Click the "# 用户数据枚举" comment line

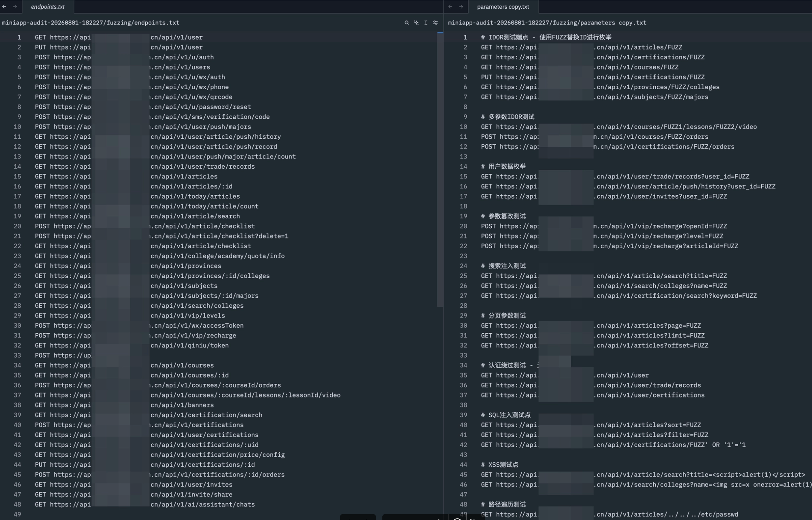503,167
